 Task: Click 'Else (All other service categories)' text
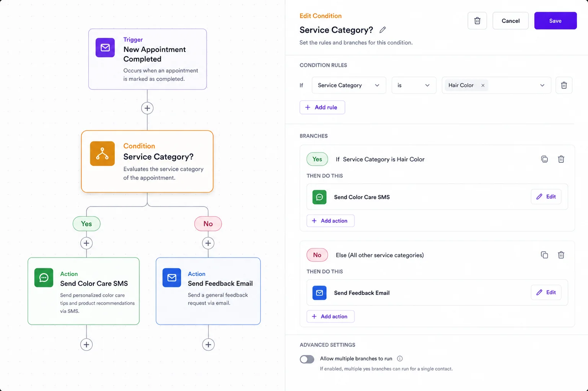380,255
